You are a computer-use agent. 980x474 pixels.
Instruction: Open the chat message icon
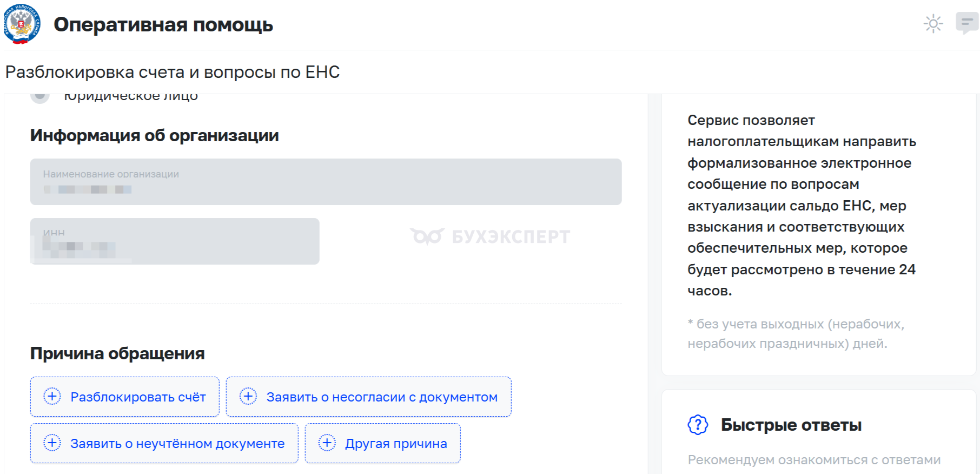coord(966,23)
